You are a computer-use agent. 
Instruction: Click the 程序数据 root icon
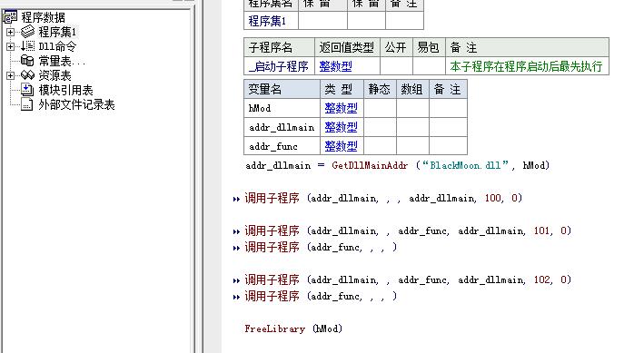coord(10,17)
